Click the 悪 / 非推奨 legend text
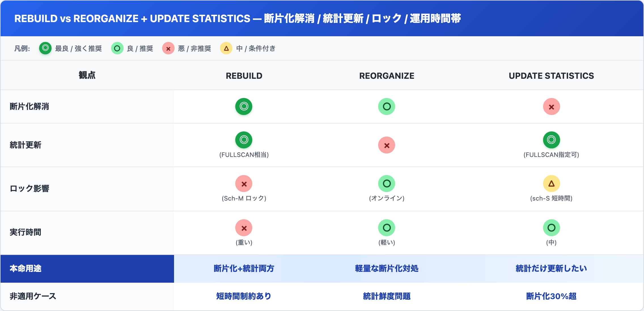Image resolution: width=644 pixels, height=311 pixels. pyautogui.click(x=194, y=48)
